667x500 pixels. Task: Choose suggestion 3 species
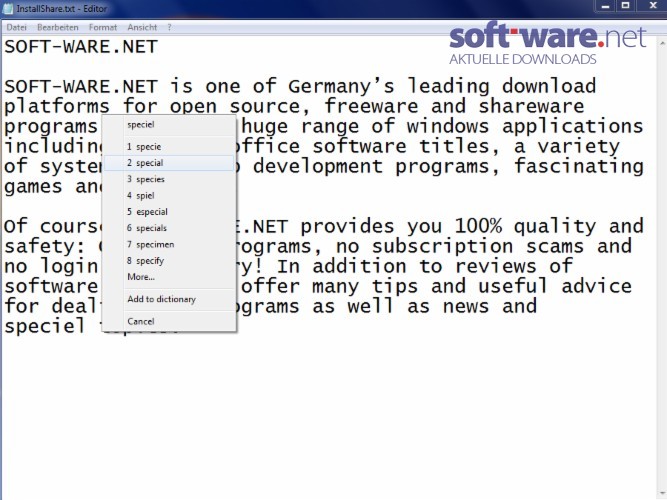pyautogui.click(x=169, y=179)
